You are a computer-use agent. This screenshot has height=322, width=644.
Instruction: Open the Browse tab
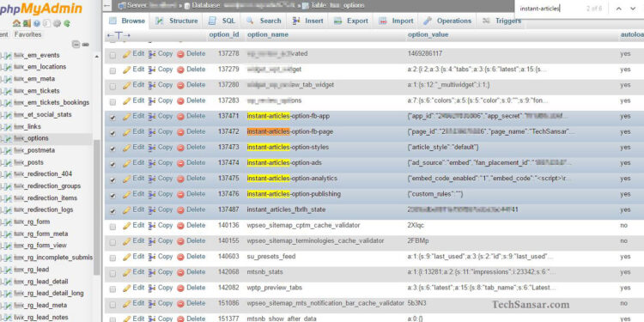(127, 21)
